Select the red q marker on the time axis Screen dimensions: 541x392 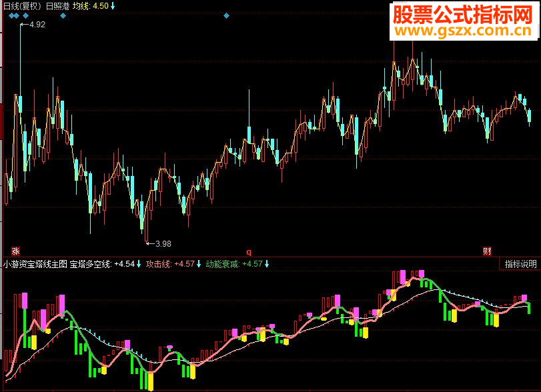249,253
